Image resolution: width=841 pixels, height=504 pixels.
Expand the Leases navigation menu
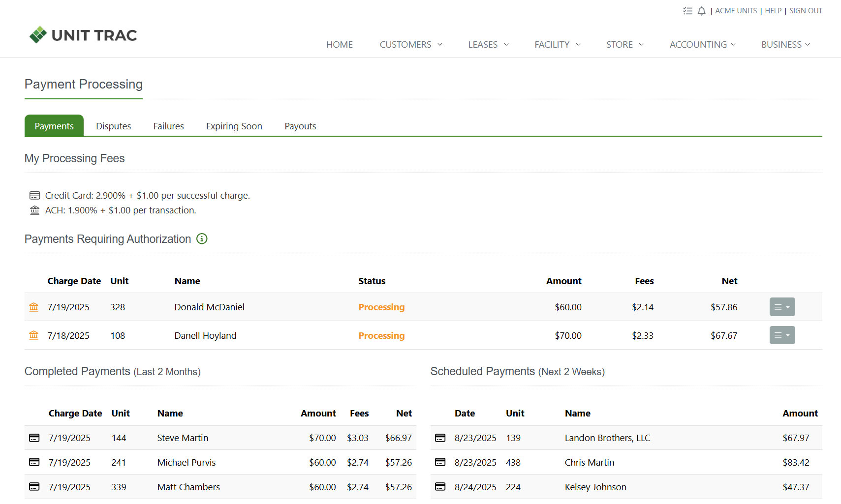[x=488, y=44]
